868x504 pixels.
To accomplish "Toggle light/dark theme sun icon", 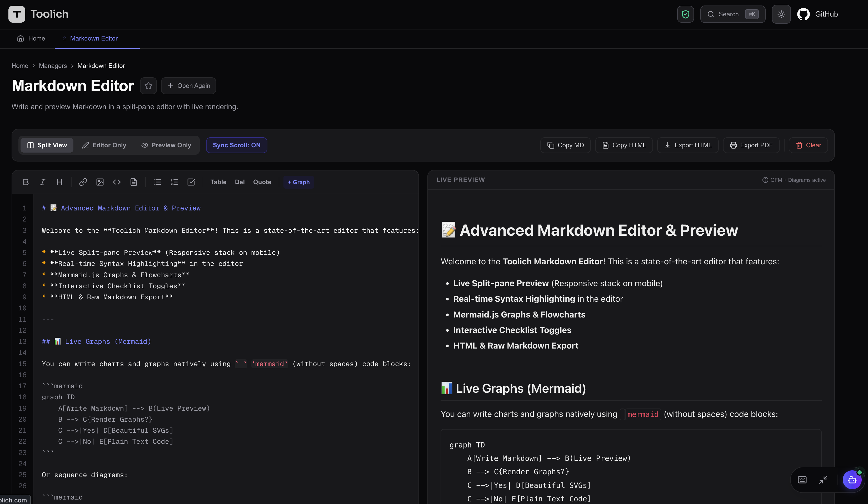I will coord(781,14).
